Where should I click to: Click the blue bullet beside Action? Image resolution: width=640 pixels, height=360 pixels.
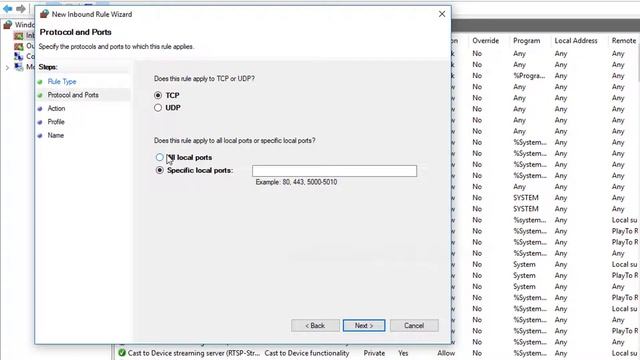pyautogui.click(x=40, y=109)
